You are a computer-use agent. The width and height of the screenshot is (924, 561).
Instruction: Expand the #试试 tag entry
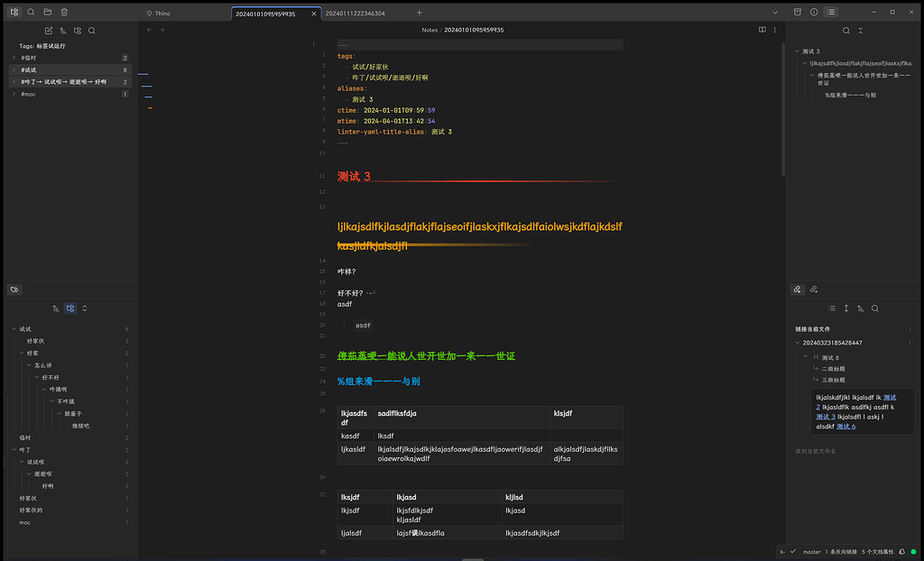tap(14, 69)
